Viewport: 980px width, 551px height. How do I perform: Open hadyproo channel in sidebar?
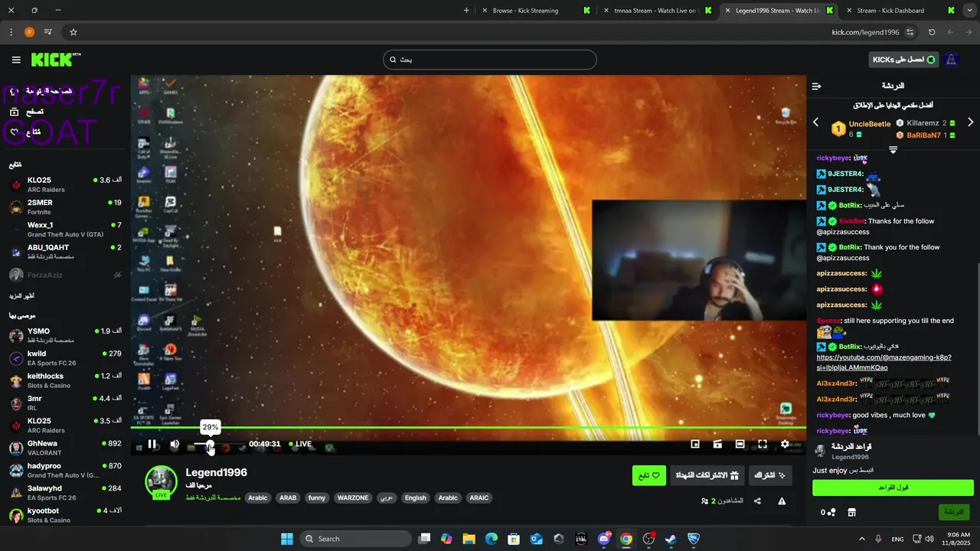pyautogui.click(x=65, y=470)
